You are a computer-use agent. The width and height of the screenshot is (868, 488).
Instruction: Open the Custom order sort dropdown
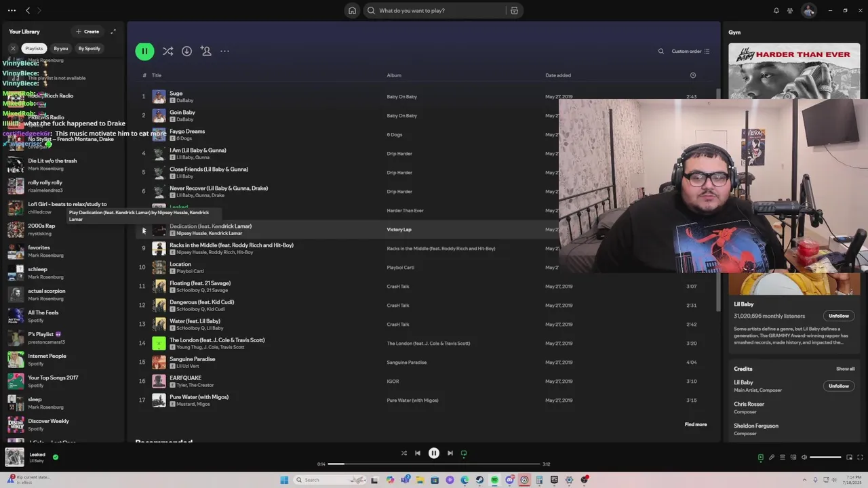690,51
